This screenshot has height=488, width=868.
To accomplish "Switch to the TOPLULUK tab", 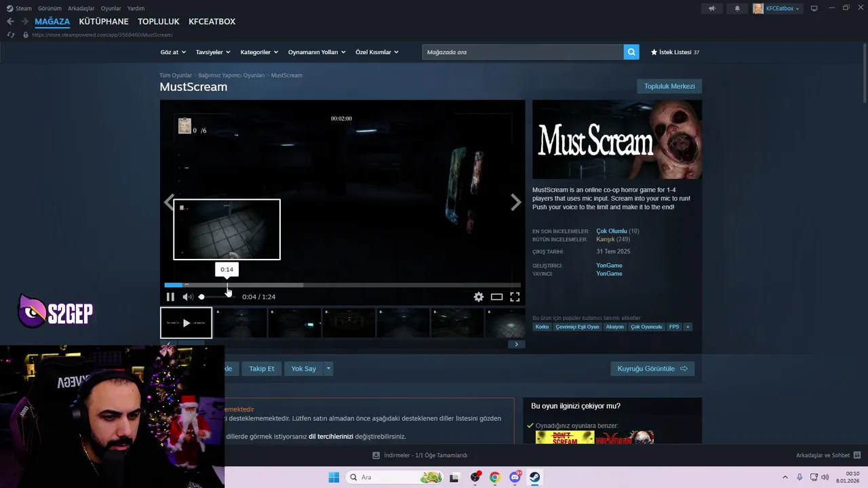I will (x=159, y=22).
